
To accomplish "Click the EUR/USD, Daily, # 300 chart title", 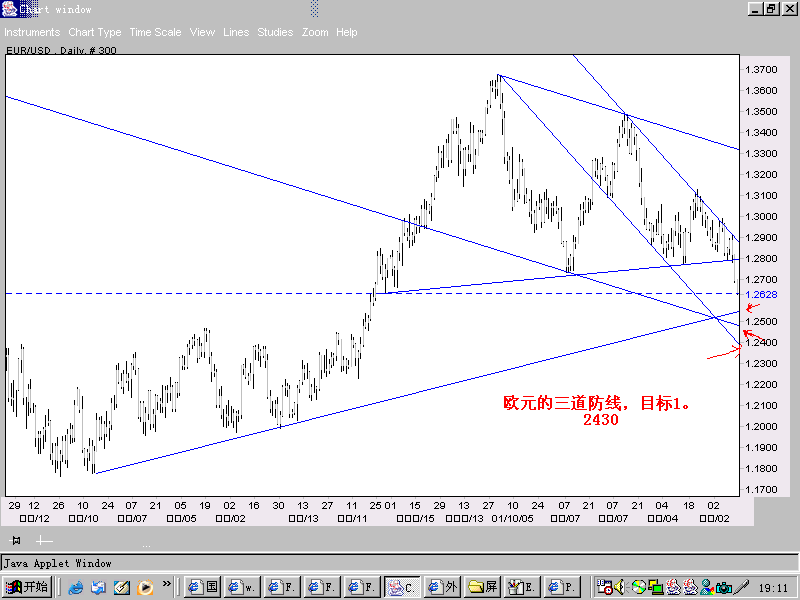I will click(x=61, y=50).
